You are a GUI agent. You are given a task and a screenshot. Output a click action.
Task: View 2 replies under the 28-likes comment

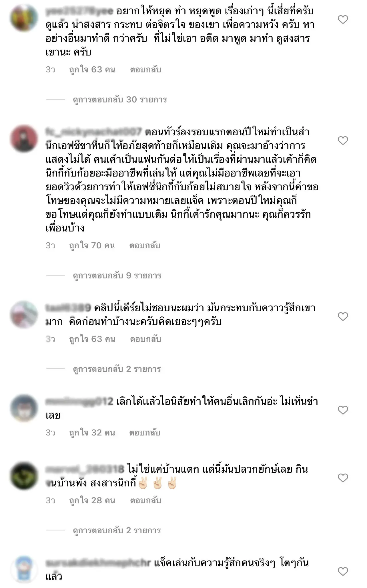point(117,530)
